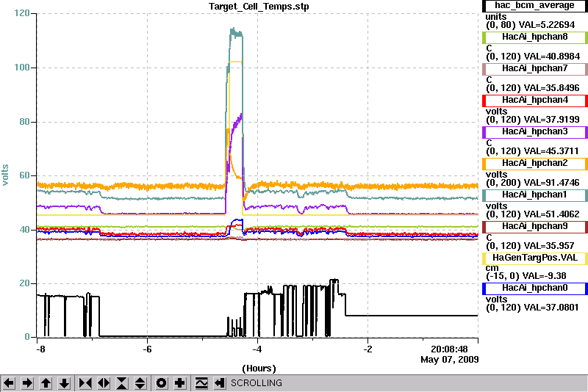Viewport: 588px width, 392px height.
Task: Select the hac_bcm_average curve legend button
Action: pos(535,6)
